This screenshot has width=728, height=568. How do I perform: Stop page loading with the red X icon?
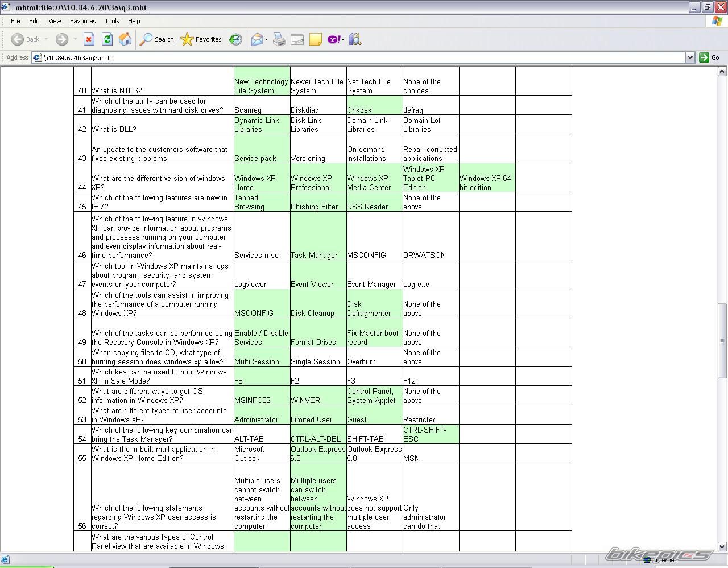click(89, 39)
